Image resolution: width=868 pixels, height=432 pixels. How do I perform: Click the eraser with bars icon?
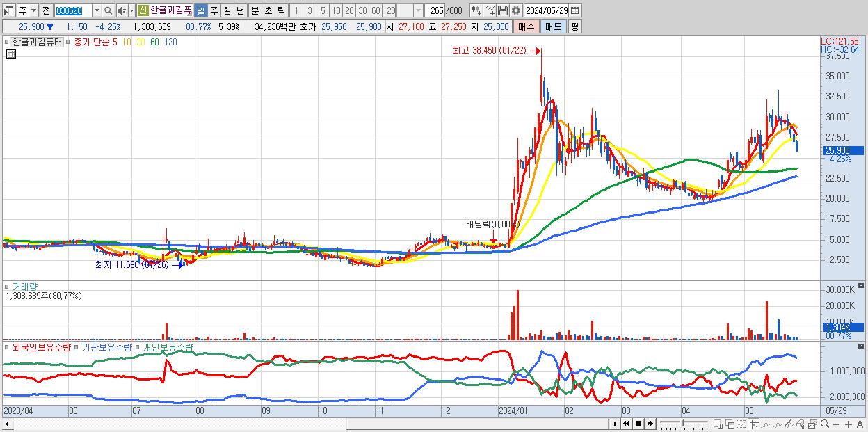801,424
